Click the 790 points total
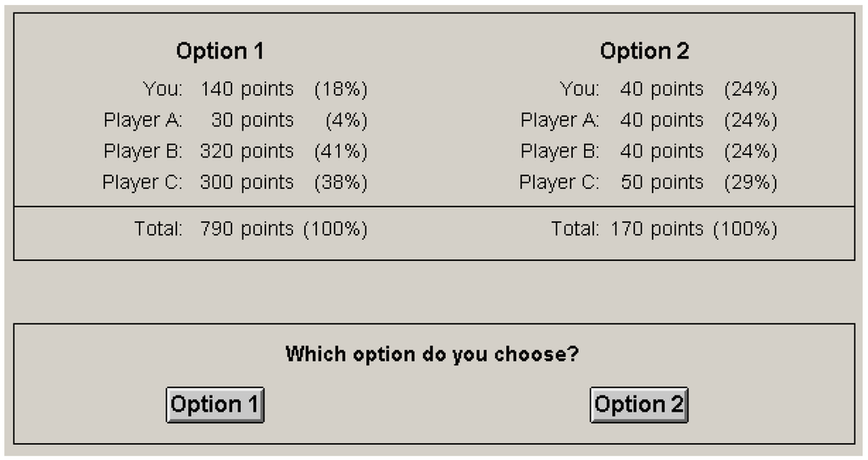868x460 pixels. point(247,229)
